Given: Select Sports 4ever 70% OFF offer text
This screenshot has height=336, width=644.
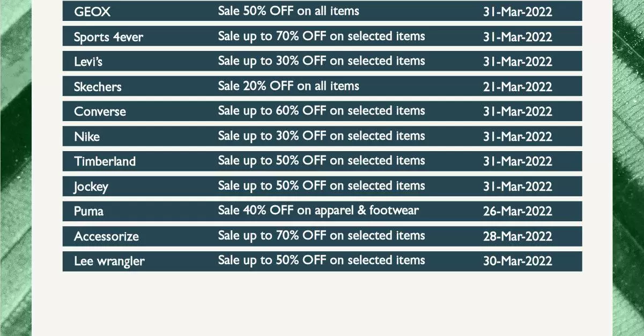Looking at the screenshot, I should pyautogui.click(x=322, y=36).
